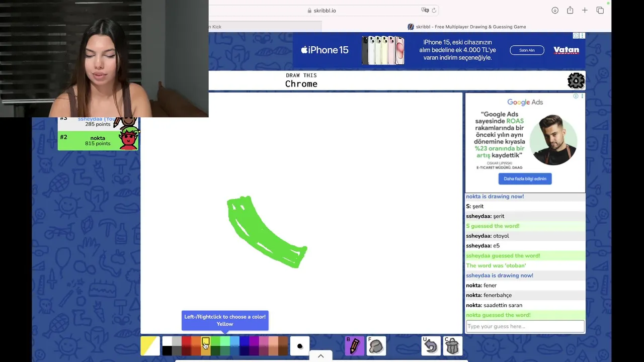The image size is (644, 362).
Task: Pick the bright green swatch
Action: [x=215, y=341]
